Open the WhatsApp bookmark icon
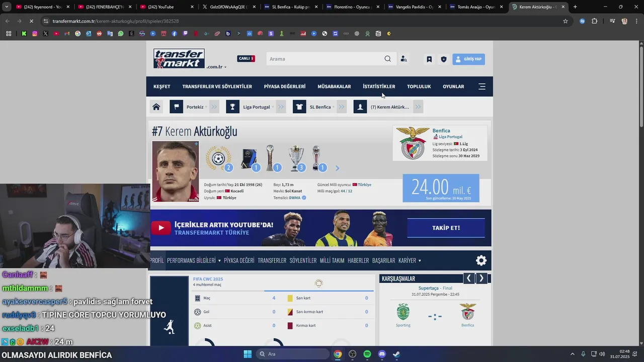 121,34
